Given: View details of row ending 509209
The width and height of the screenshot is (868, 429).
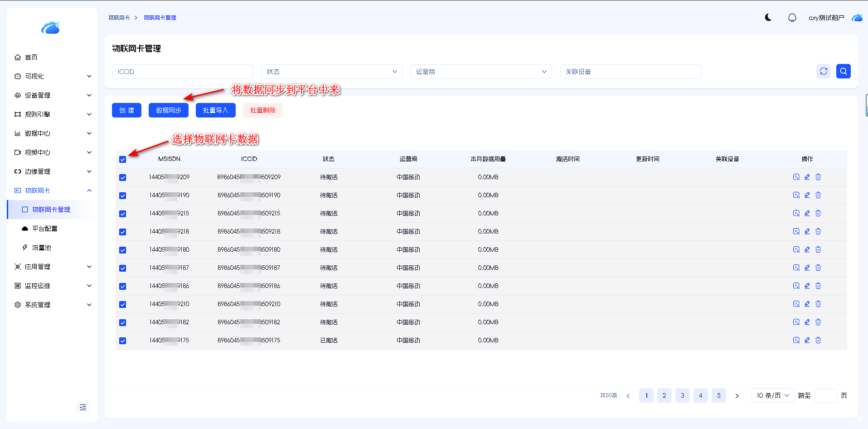Looking at the screenshot, I should coord(796,177).
